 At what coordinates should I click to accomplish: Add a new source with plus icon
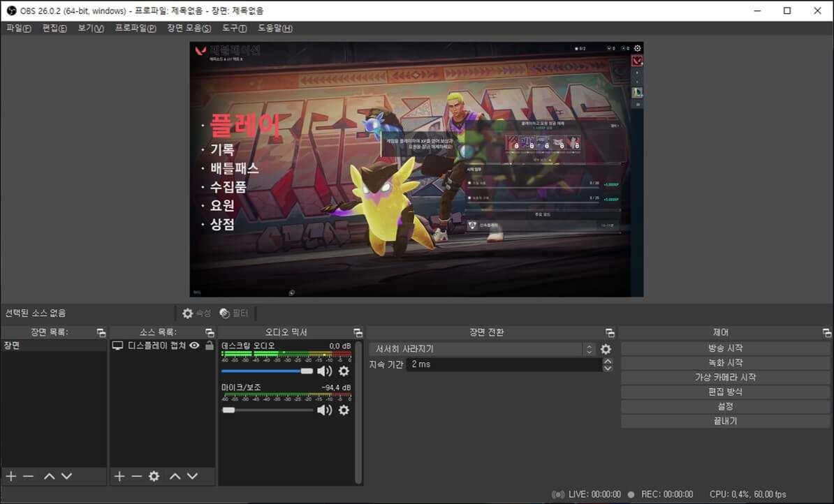tap(119, 476)
